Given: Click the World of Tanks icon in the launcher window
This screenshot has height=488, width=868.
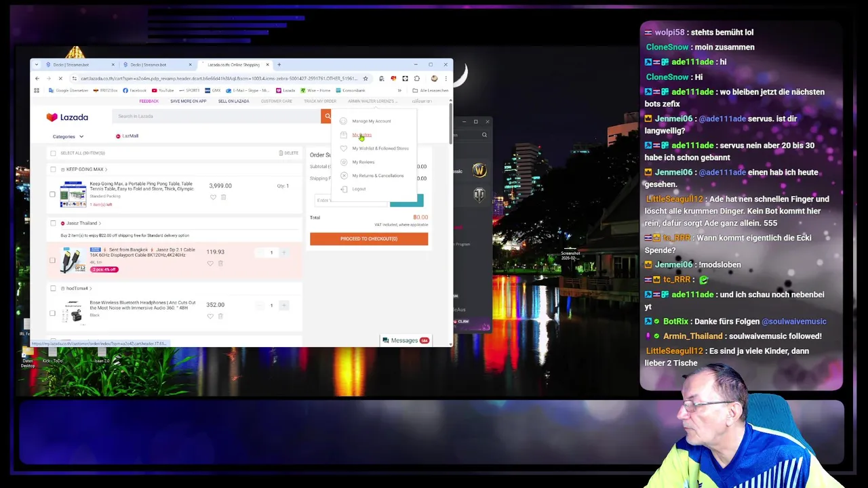Looking at the screenshot, I should point(479,195).
